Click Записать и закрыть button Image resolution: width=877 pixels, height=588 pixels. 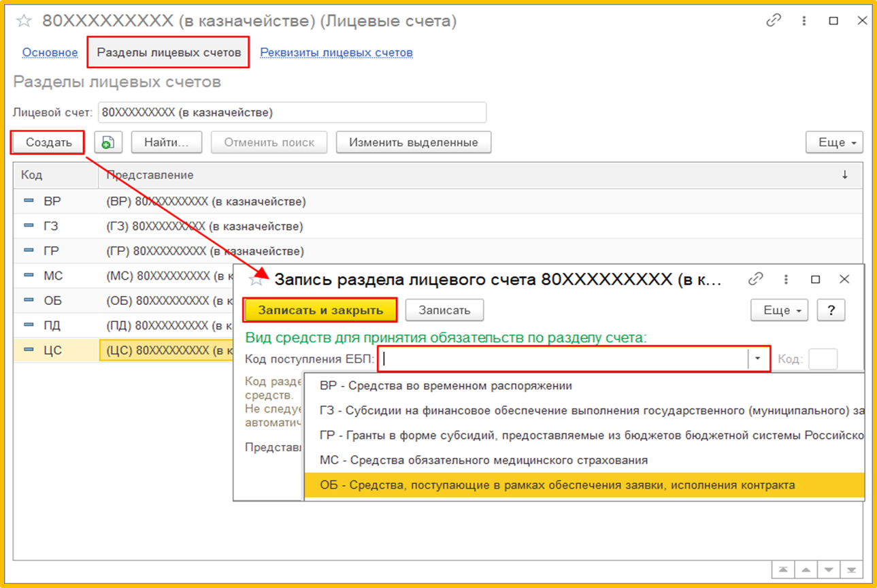(320, 310)
